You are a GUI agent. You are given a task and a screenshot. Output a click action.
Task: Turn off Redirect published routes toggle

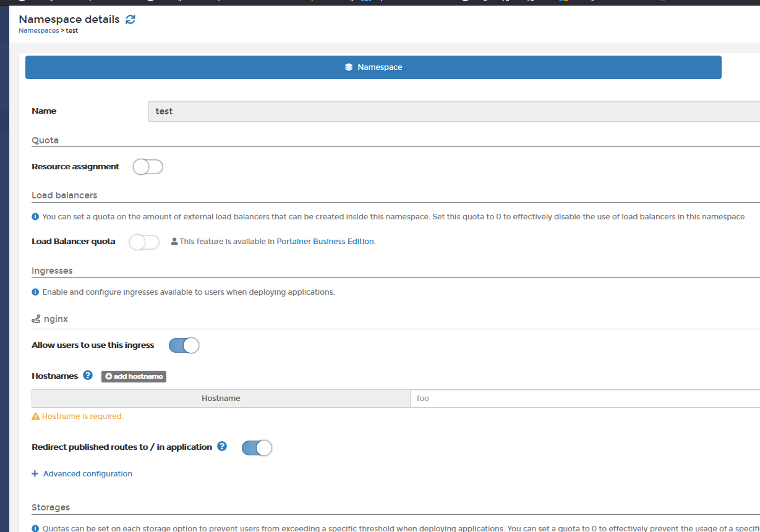pos(257,447)
